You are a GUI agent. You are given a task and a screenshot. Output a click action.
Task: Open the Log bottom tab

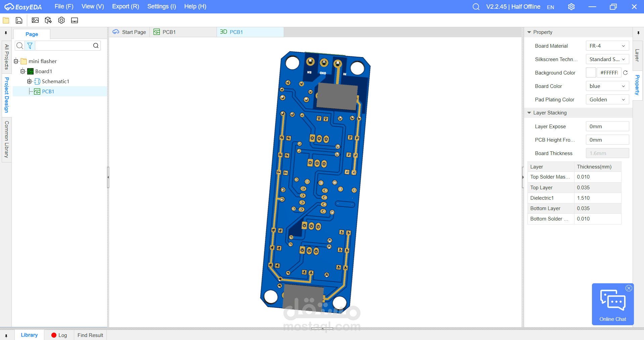coord(59,335)
